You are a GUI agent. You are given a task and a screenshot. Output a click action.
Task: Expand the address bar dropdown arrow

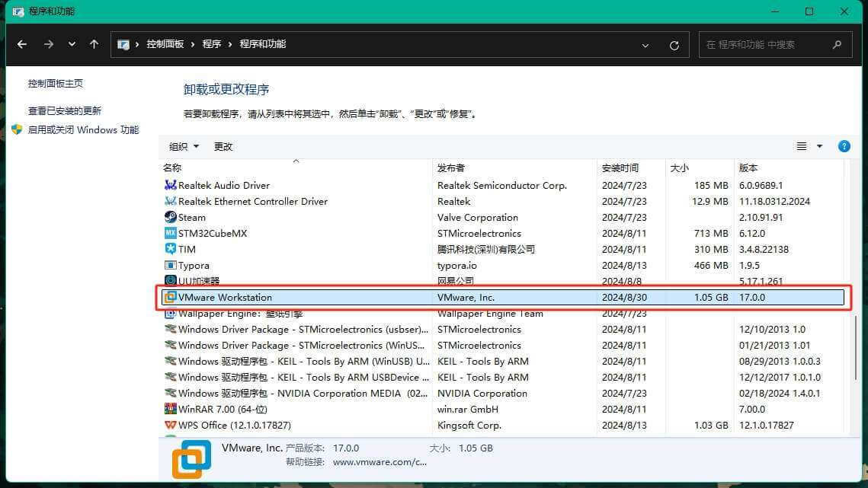[645, 44]
